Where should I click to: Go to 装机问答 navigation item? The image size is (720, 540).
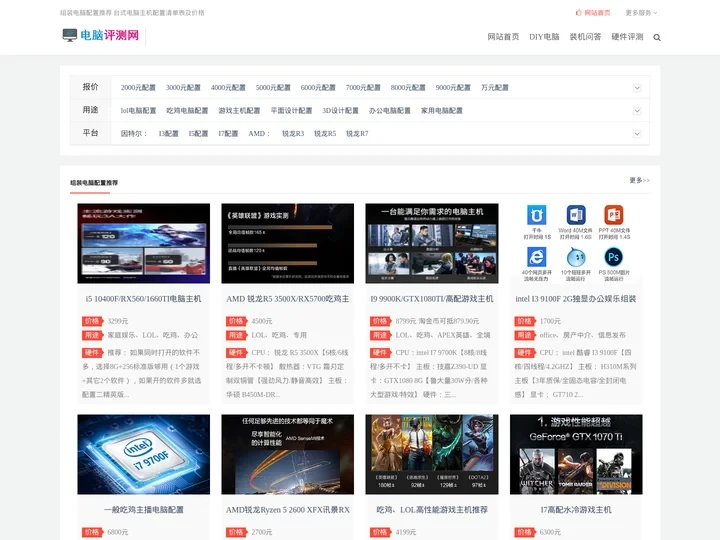pos(585,37)
